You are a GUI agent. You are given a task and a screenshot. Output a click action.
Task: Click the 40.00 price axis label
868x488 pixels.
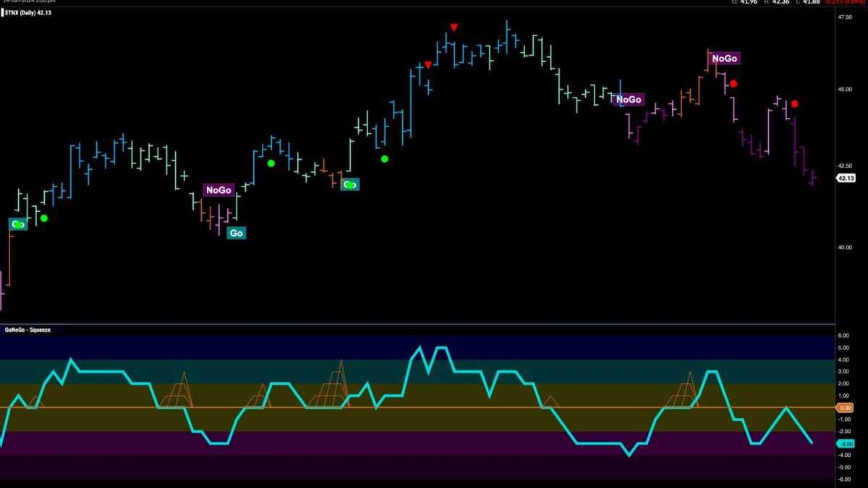[x=844, y=247]
